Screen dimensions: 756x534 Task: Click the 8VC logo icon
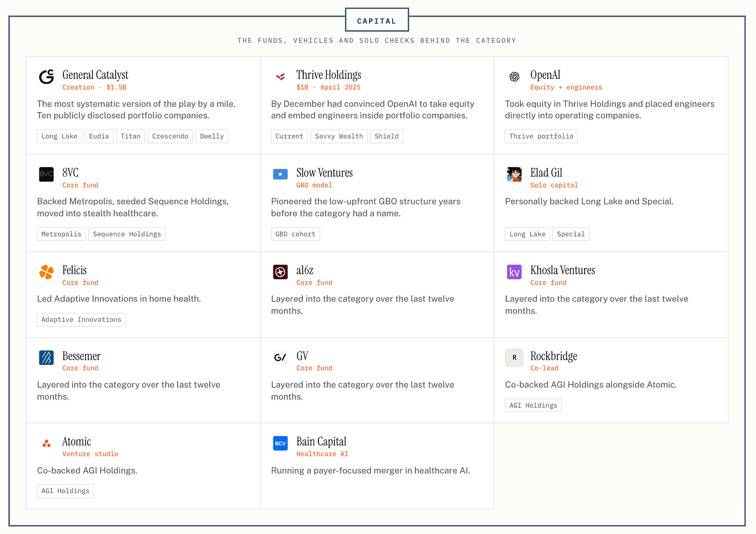pos(47,174)
